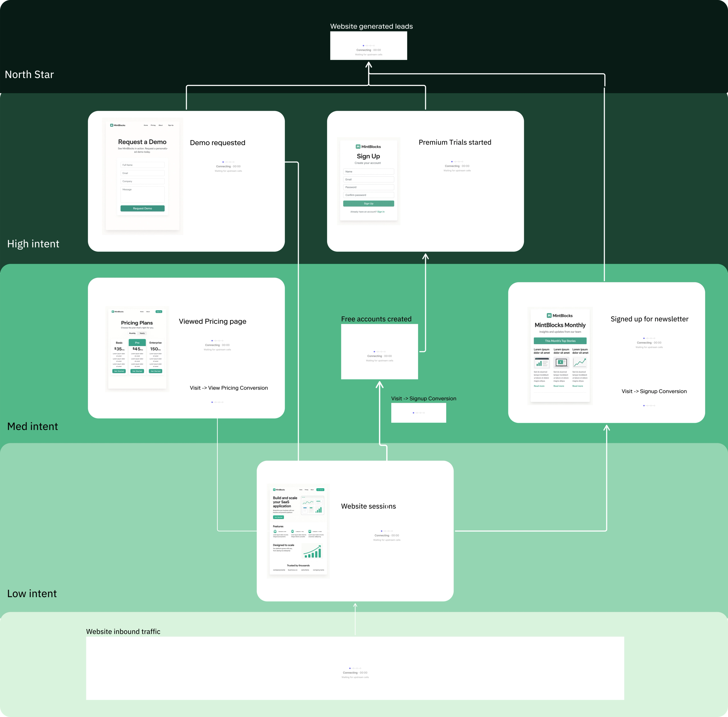Click Get Started under the Pro plan
This screenshot has width=728, height=717.
[137, 371]
